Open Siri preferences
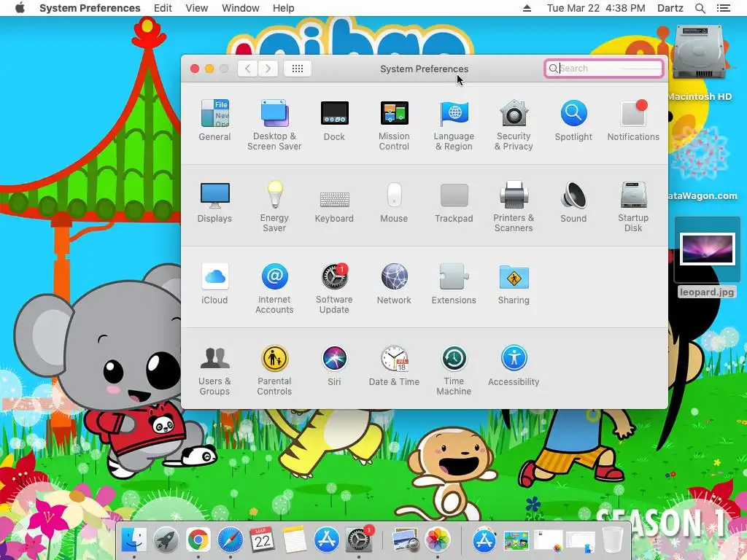Screen dimensions: 747x560 [334, 366]
